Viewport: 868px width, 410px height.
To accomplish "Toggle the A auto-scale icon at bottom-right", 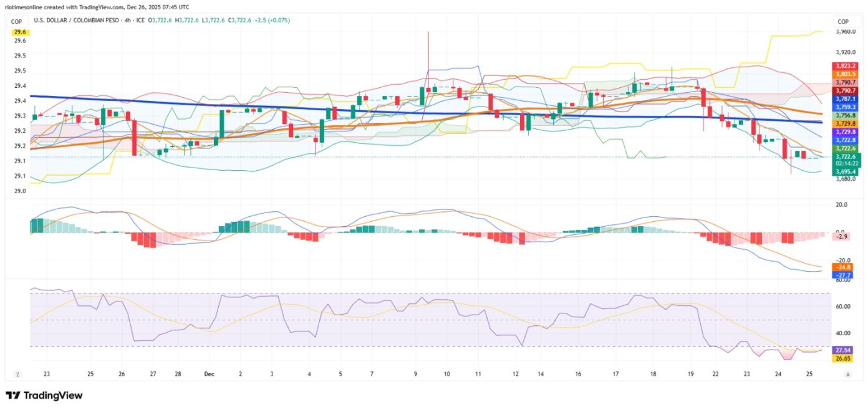I will click(x=847, y=374).
